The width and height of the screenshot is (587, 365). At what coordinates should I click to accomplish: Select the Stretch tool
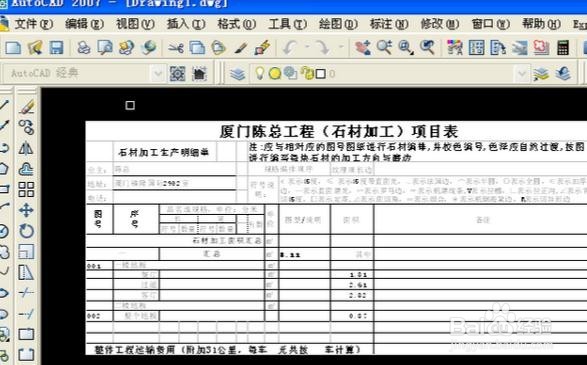[x=26, y=272]
